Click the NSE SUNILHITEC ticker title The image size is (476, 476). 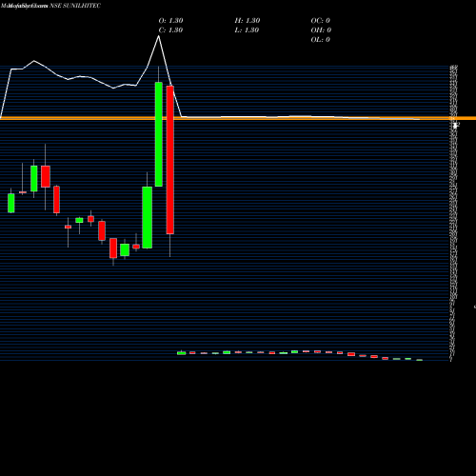(x=75, y=6)
